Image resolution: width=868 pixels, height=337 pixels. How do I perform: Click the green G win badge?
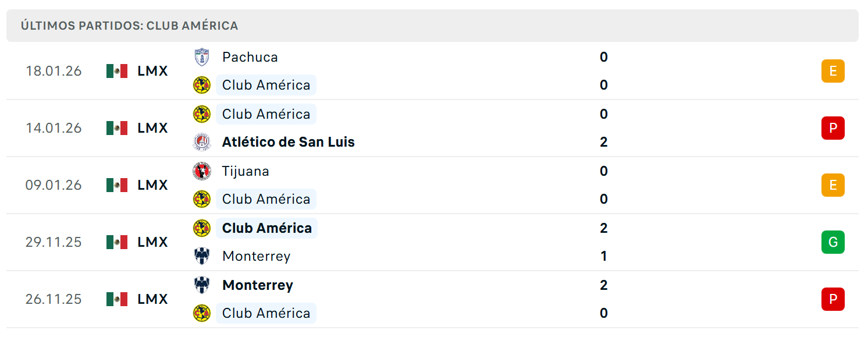click(833, 242)
